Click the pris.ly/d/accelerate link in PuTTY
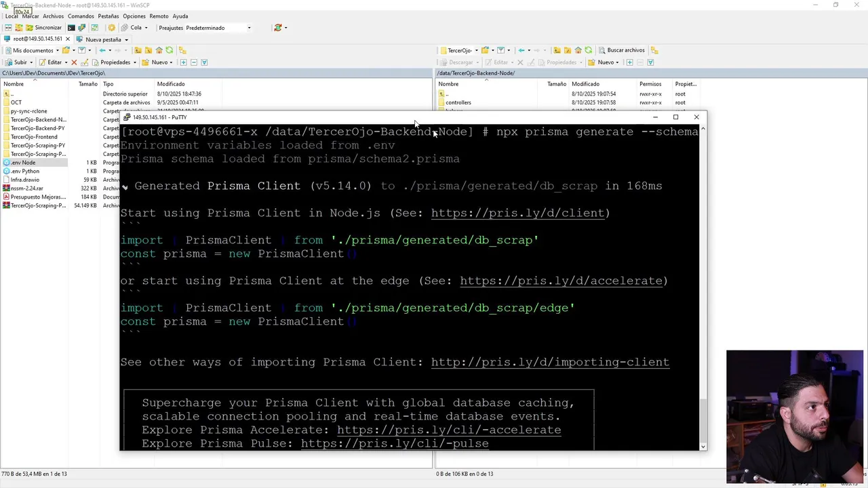Image resolution: width=868 pixels, height=488 pixels. (x=561, y=281)
